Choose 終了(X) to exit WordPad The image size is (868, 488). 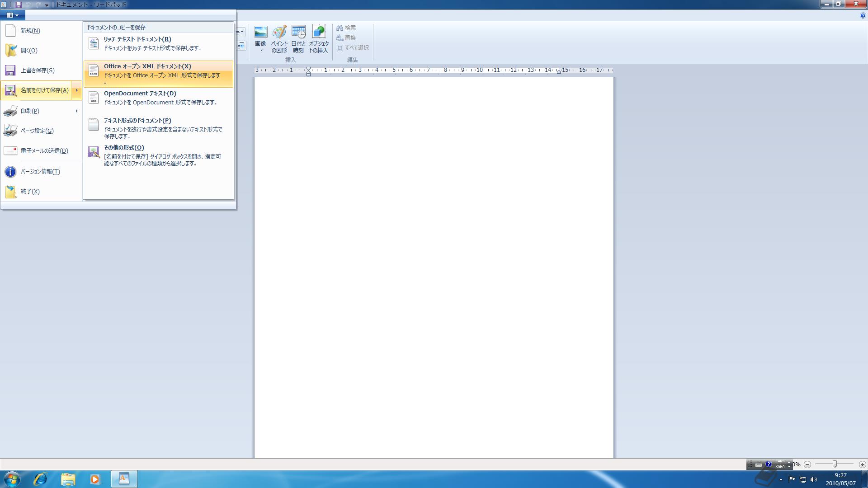click(41, 192)
